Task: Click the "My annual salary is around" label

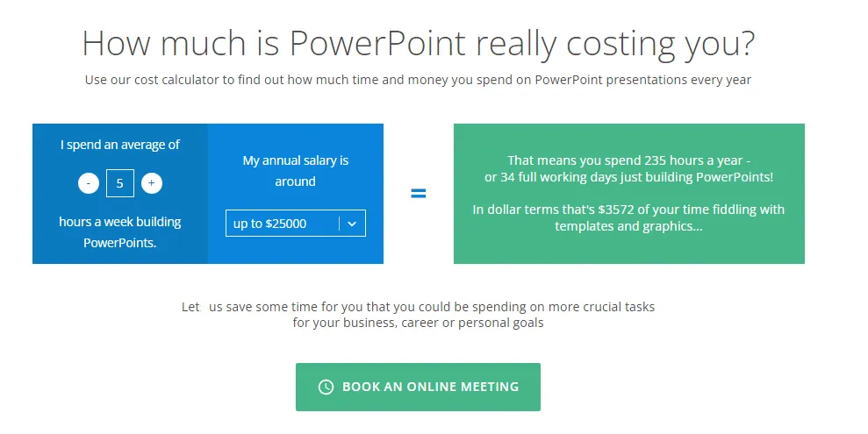Action: click(295, 171)
